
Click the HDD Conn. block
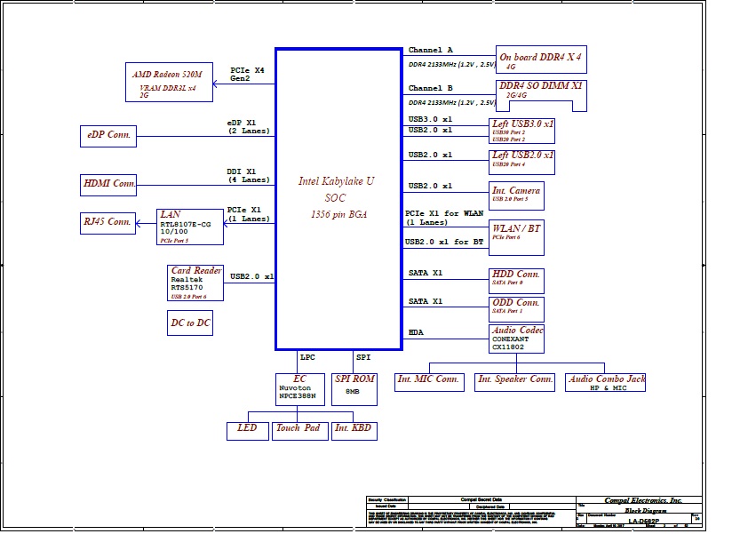point(516,281)
